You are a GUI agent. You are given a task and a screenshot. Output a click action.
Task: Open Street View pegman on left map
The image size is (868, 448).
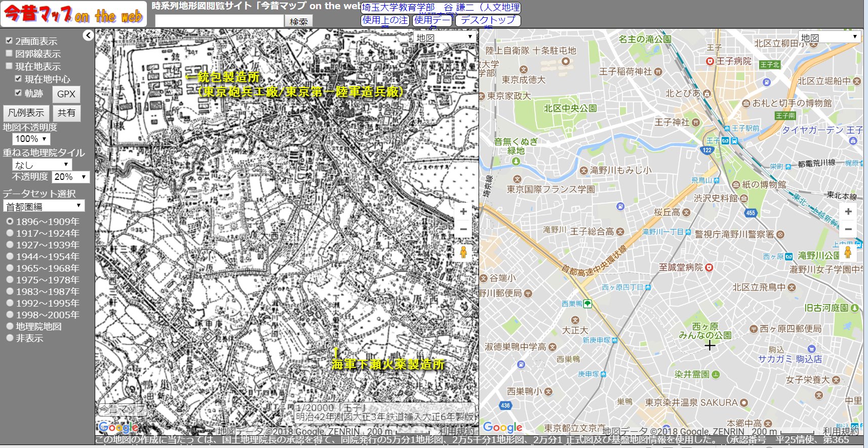463,252
